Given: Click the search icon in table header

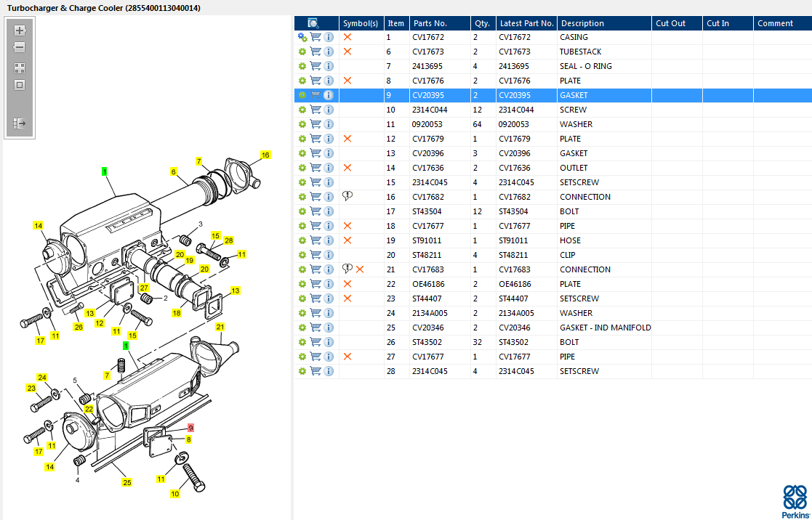Looking at the screenshot, I should coord(313,23).
